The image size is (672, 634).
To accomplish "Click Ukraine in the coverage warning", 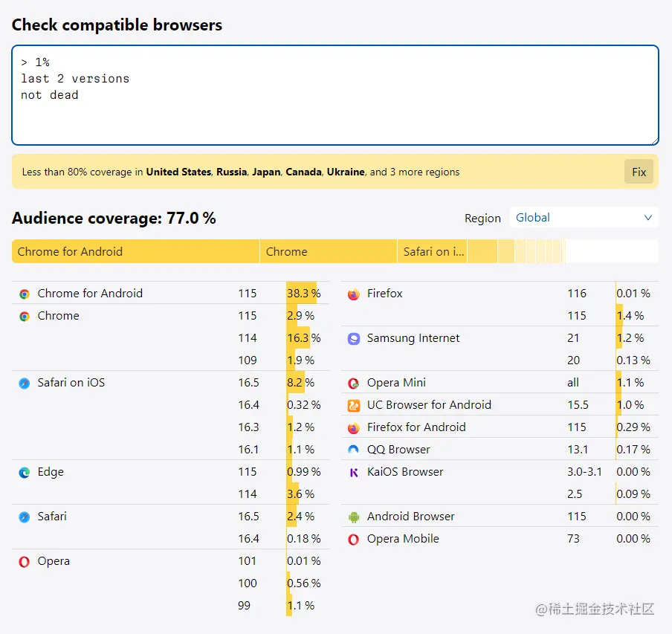I will [x=346, y=172].
